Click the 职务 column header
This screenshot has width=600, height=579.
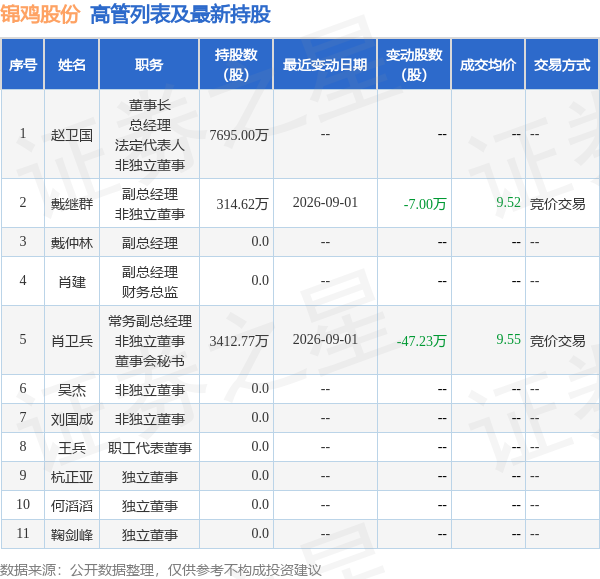[x=149, y=64]
